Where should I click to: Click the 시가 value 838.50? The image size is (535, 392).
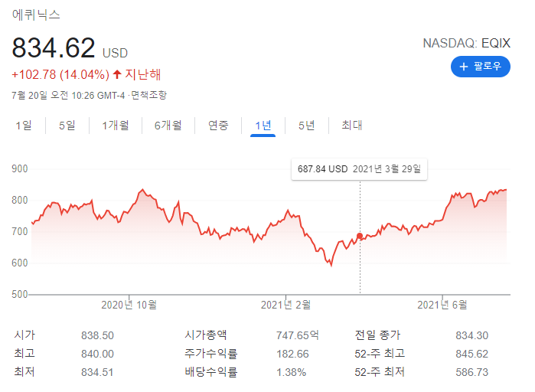97,335
